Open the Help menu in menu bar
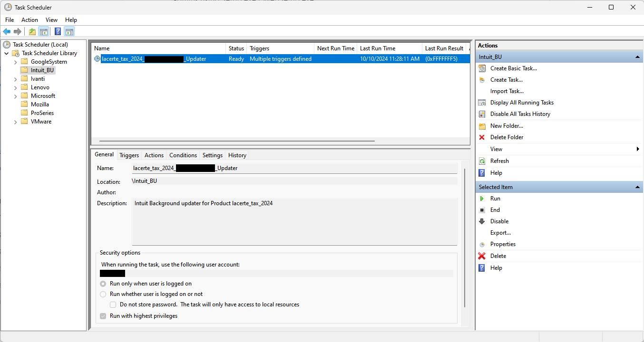644x342 pixels. [x=71, y=20]
